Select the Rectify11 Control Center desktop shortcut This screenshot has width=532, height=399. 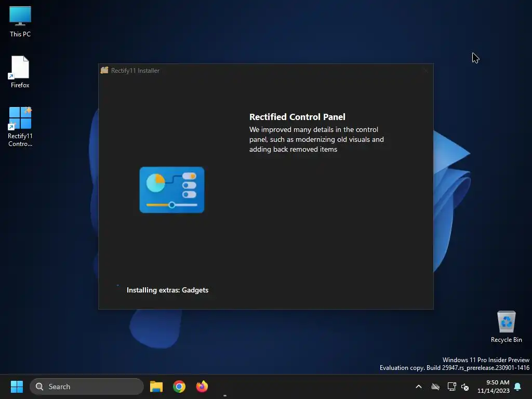click(x=20, y=127)
